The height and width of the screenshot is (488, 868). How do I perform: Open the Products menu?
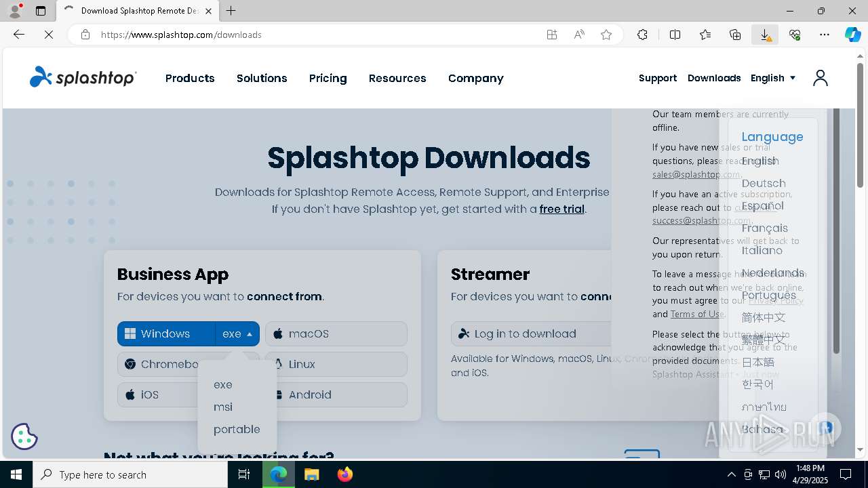point(190,78)
